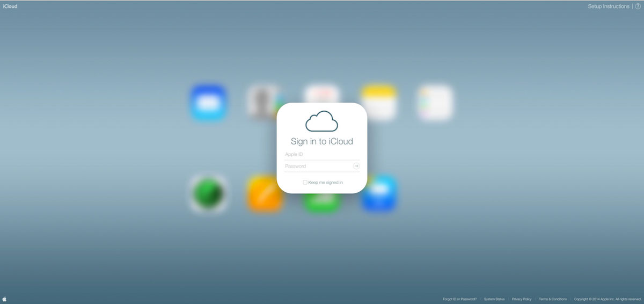Open the Terms & Conditions link
Viewport: 644px width, 304px height.
point(553,299)
